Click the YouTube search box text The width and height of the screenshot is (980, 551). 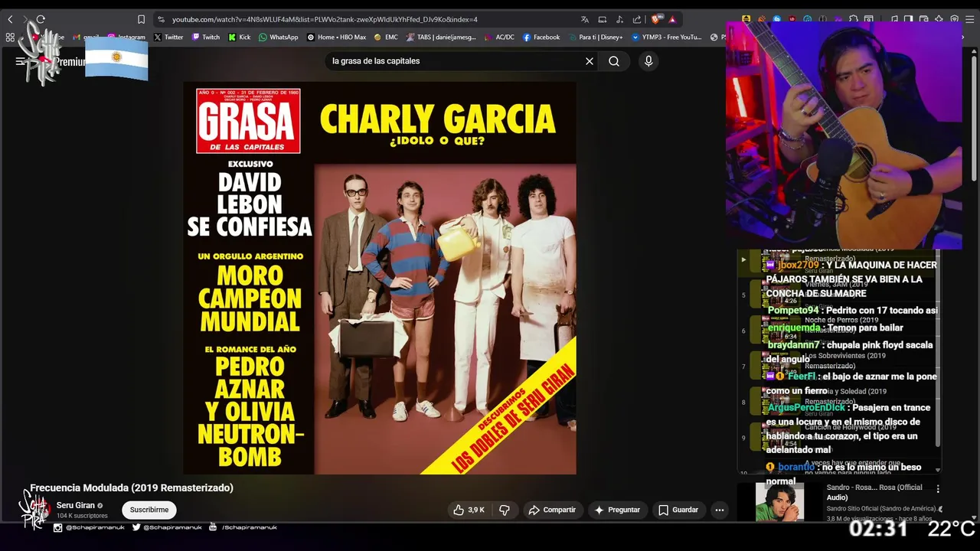tap(376, 61)
